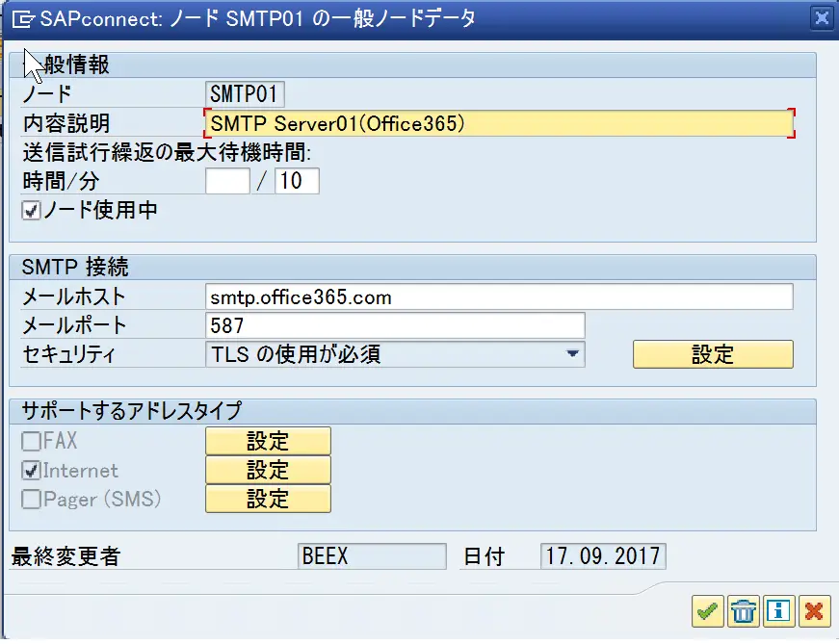Click the 最終変更者 value BEEX
839x644 pixels.
point(372,556)
